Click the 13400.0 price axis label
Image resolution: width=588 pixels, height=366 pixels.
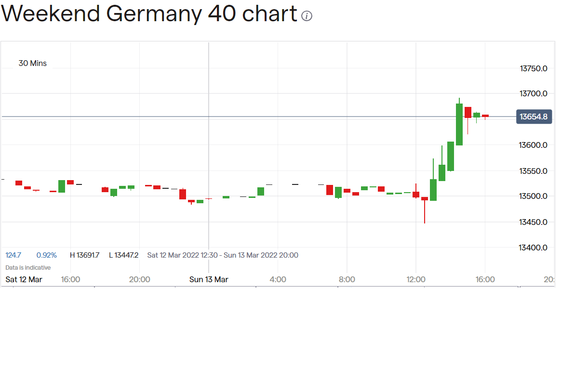(534, 248)
